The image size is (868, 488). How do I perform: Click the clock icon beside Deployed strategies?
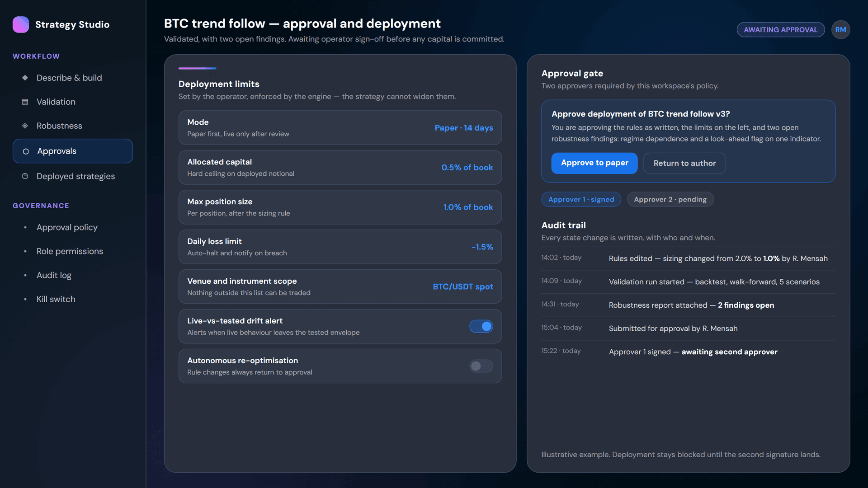click(25, 176)
